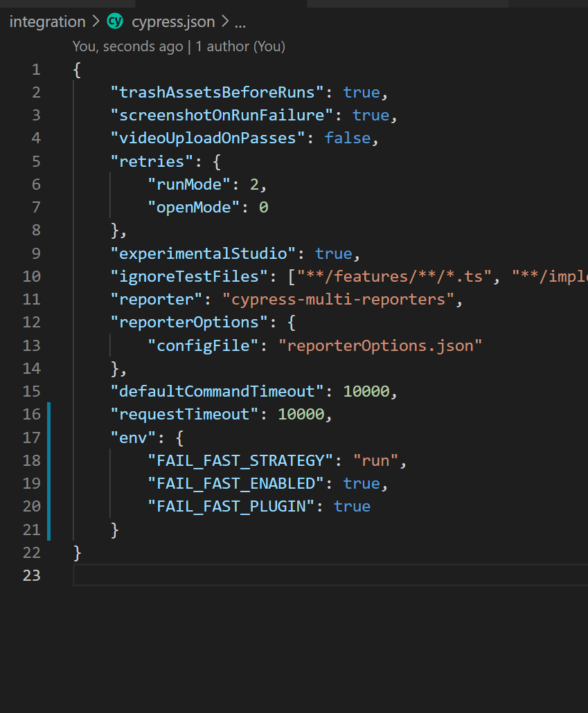Click the "requestTimeout" key

pos(184,414)
